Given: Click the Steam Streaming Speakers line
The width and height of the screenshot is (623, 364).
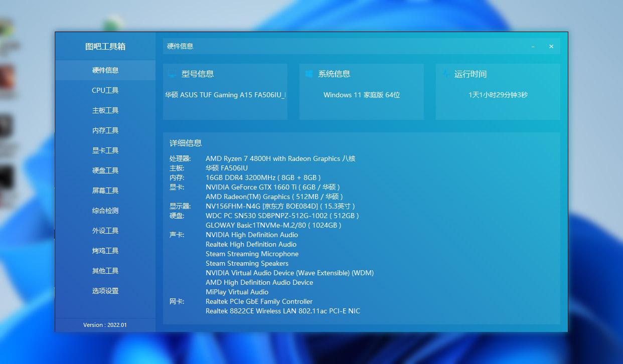Looking at the screenshot, I should coord(247,263).
